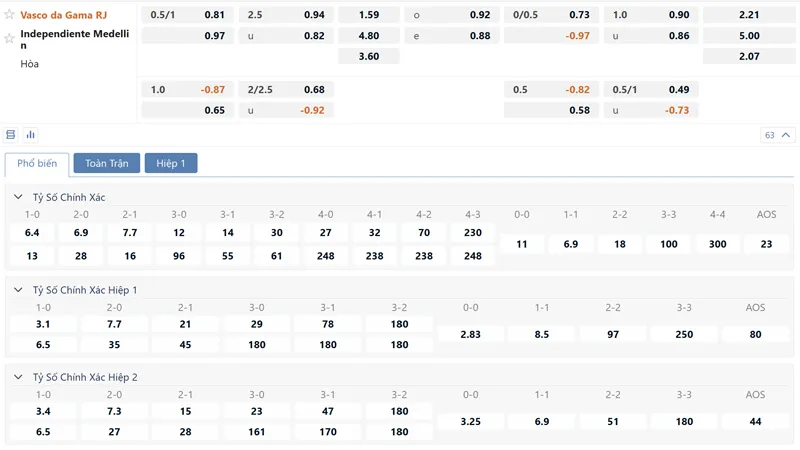Screen dimensions: 800x450
Task: Select 1.0 handicap odds -0.87
Action: pyautogui.click(x=188, y=89)
